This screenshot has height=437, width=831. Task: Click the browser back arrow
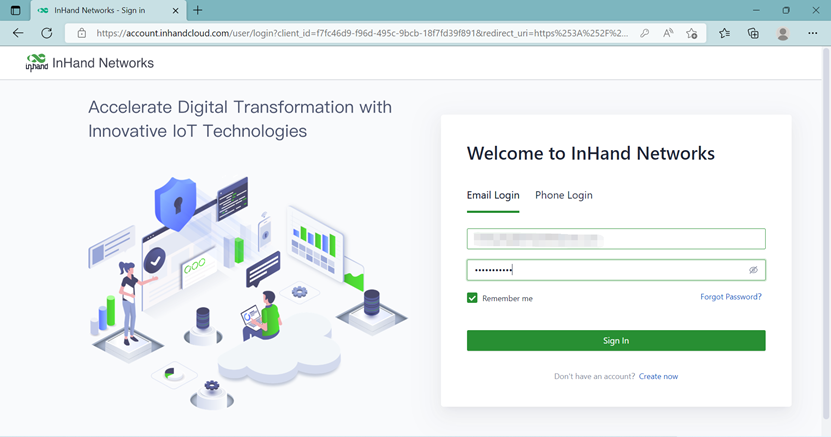(x=18, y=33)
